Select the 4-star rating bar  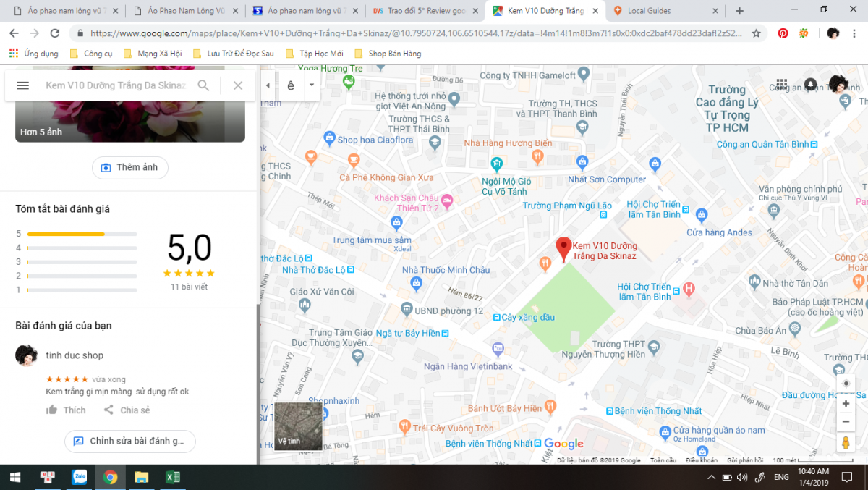point(82,248)
